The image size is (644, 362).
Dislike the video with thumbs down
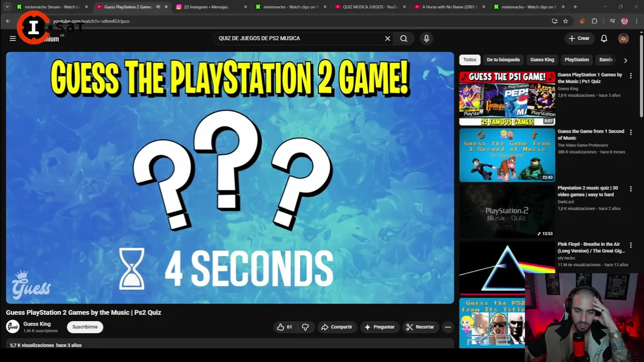pos(305,327)
